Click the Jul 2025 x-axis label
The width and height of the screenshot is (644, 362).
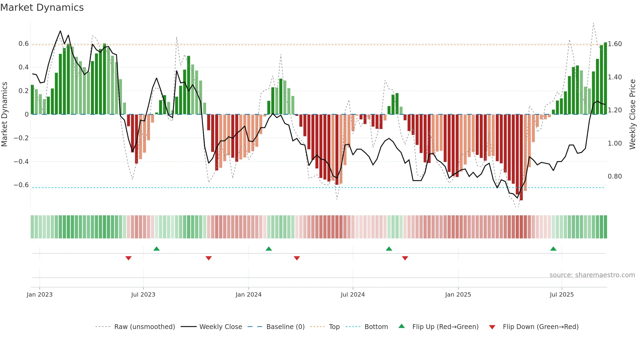pos(562,294)
